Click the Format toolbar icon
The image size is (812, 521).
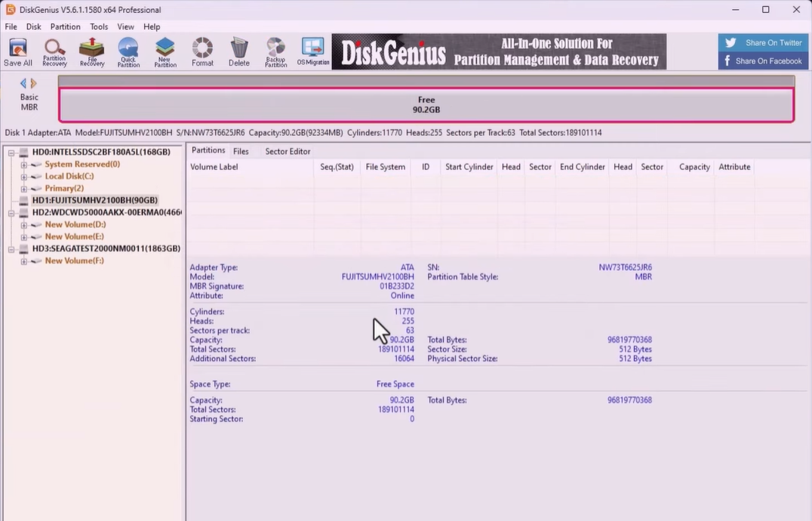[202, 52]
